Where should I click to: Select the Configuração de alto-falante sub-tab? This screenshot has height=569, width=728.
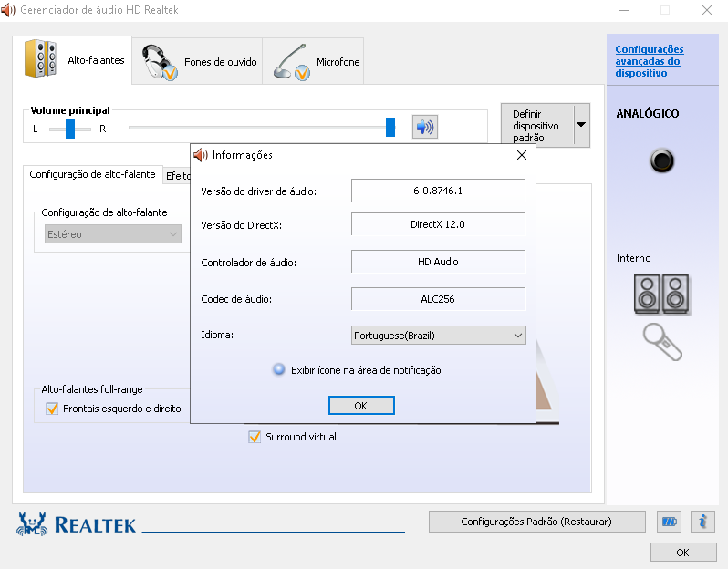pyautogui.click(x=92, y=174)
